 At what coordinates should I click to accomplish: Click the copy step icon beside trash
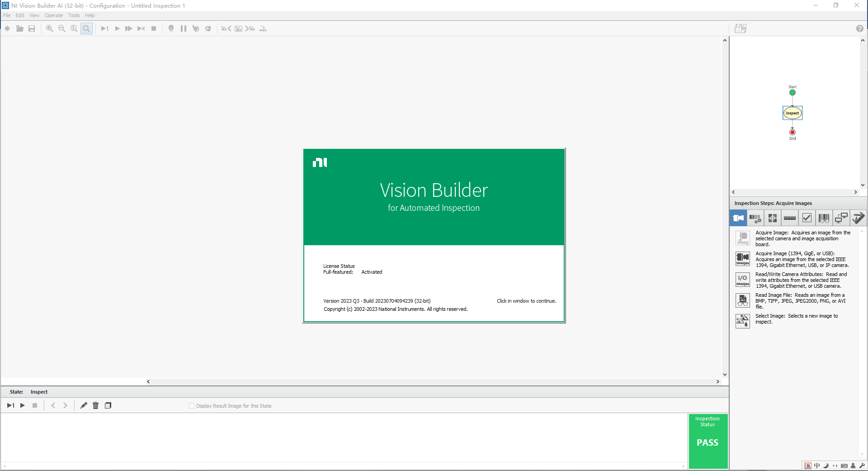tap(108, 405)
